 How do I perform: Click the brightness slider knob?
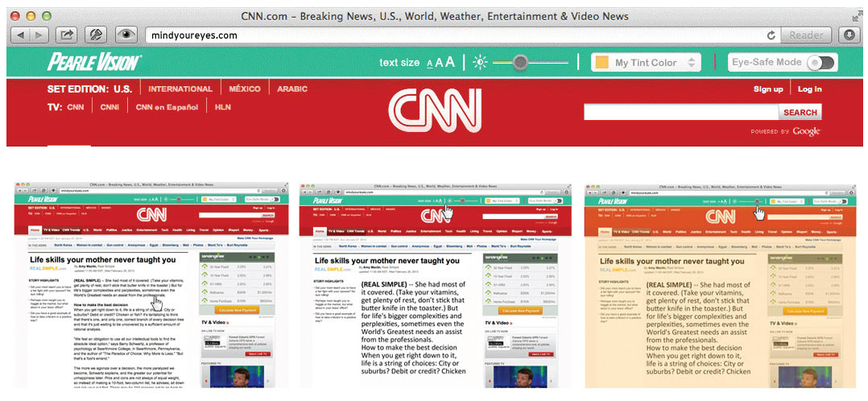(520, 63)
